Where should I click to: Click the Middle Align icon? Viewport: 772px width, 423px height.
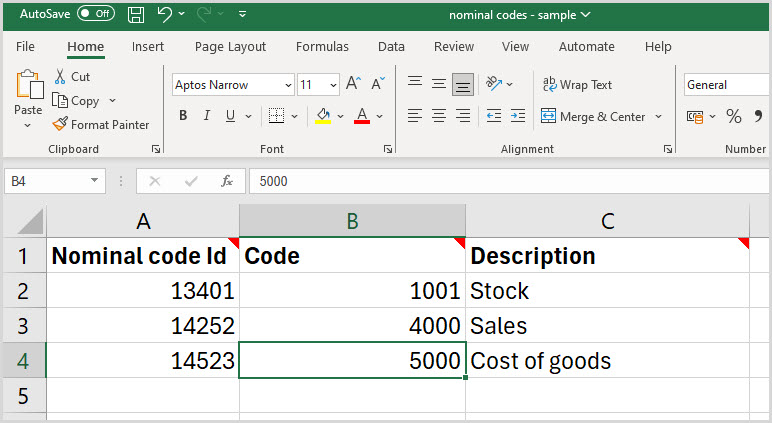click(439, 83)
